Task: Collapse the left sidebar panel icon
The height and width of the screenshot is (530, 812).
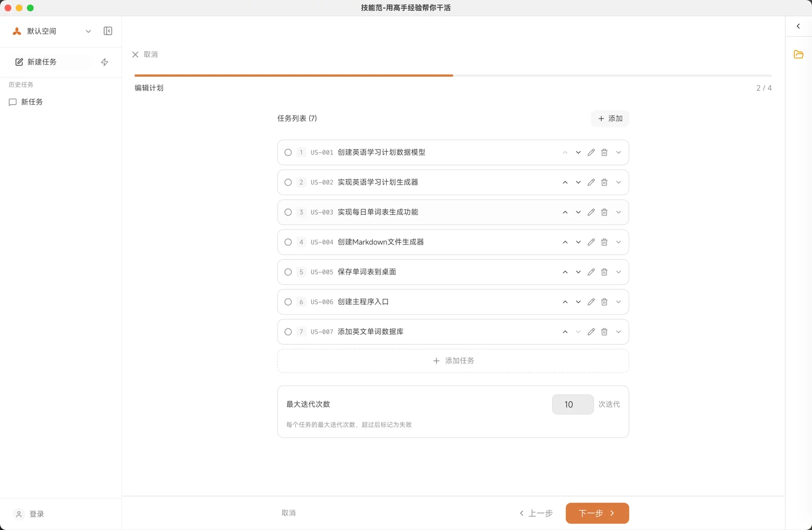Action: [x=108, y=31]
